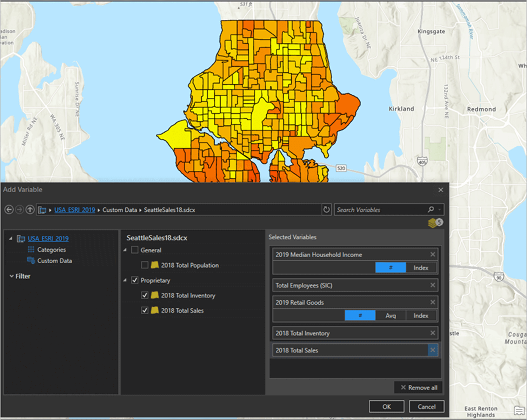The width and height of the screenshot is (527, 420).
Task: Collapse the Filter section
Action: tap(12, 276)
